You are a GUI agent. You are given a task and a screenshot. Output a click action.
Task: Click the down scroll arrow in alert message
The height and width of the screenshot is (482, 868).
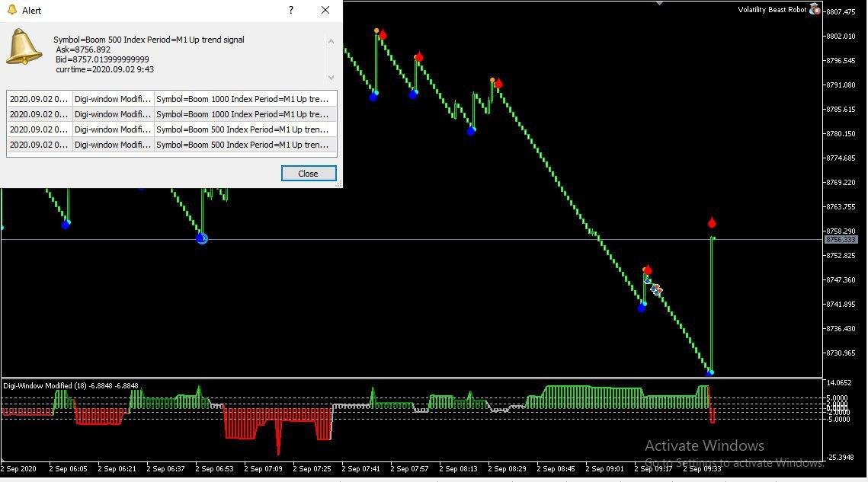tap(331, 78)
